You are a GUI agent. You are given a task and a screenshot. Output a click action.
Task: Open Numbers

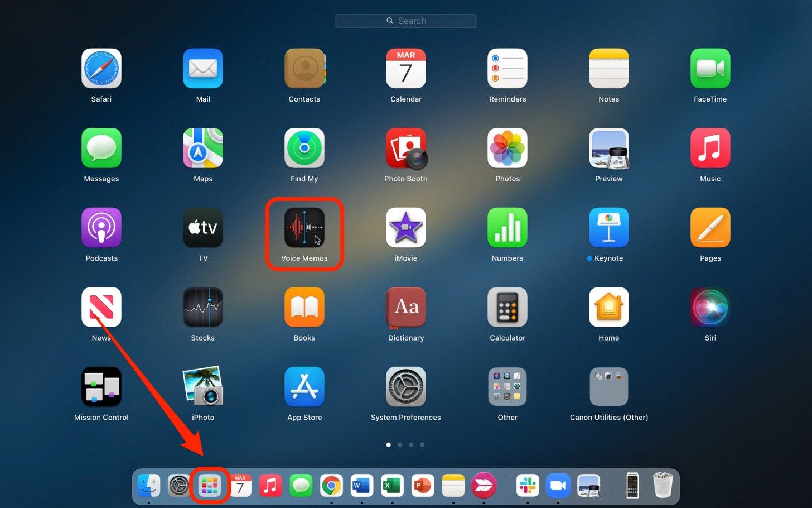[507, 228]
